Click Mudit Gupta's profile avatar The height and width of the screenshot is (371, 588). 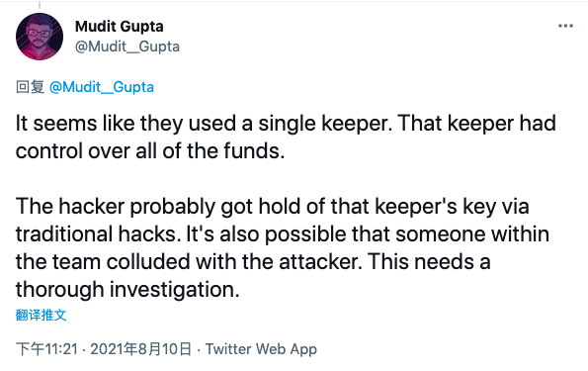coord(40,37)
